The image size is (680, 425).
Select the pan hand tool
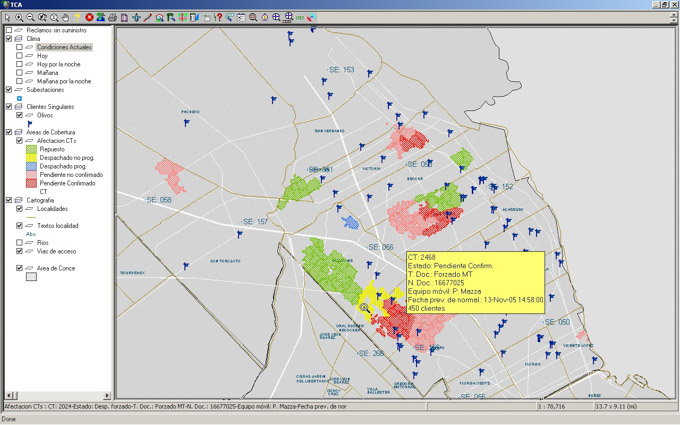pos(66,18)
